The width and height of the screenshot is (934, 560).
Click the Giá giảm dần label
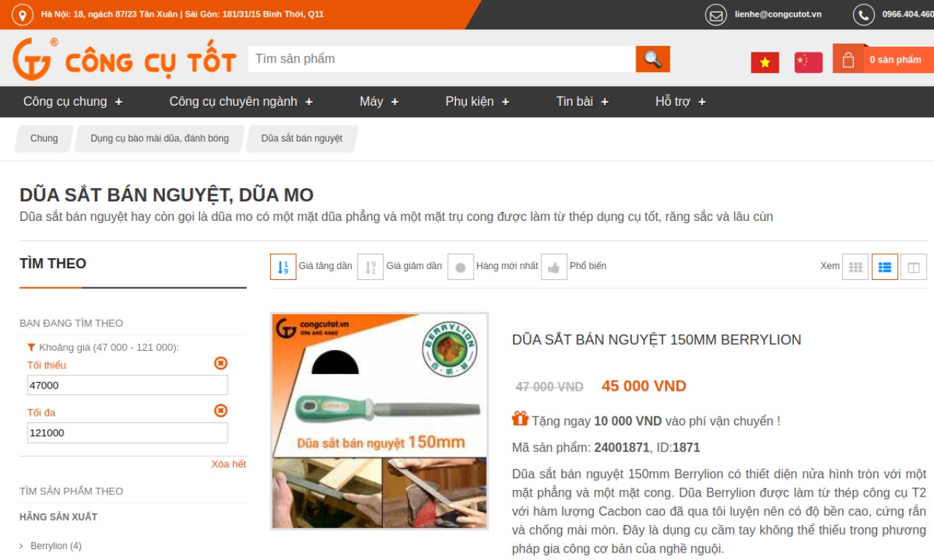click(414, 266)
